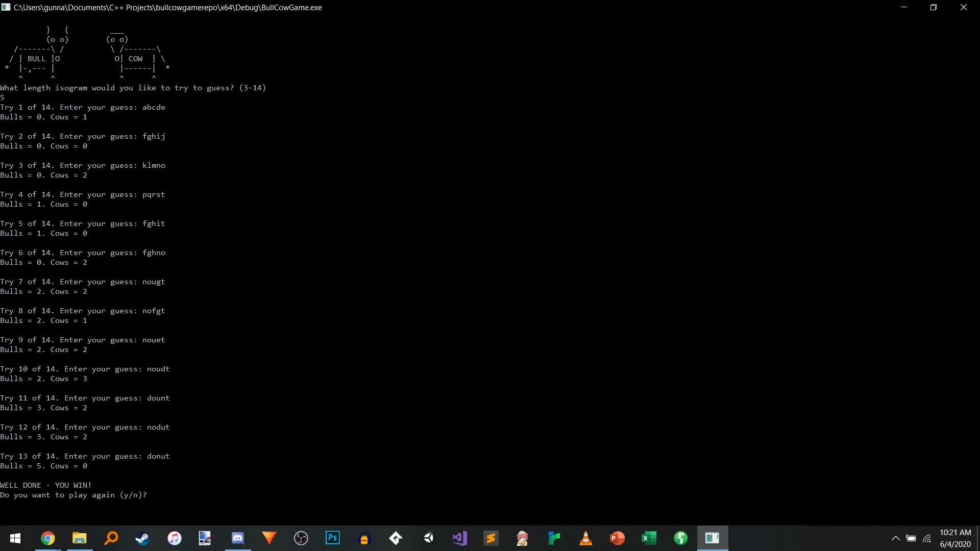
Task: Open Google Chrome from the taskbar
Action: pos(47,538)
